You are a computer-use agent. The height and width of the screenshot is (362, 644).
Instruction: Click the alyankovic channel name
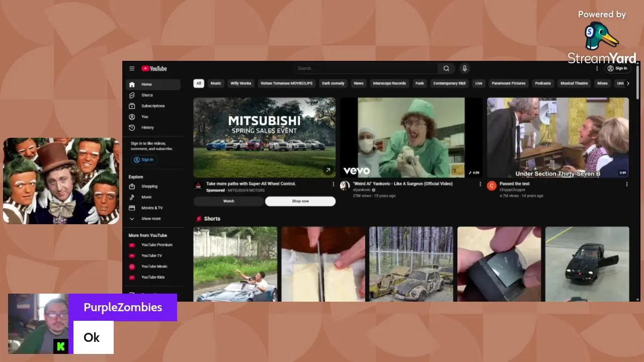362,190
